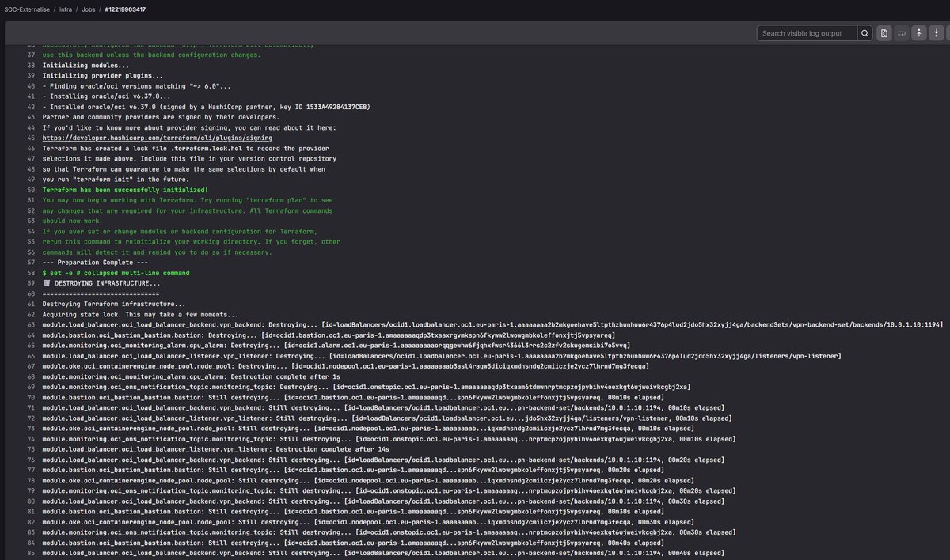
Task: Click line number 85 in log
Action: [x=32, y=553]
